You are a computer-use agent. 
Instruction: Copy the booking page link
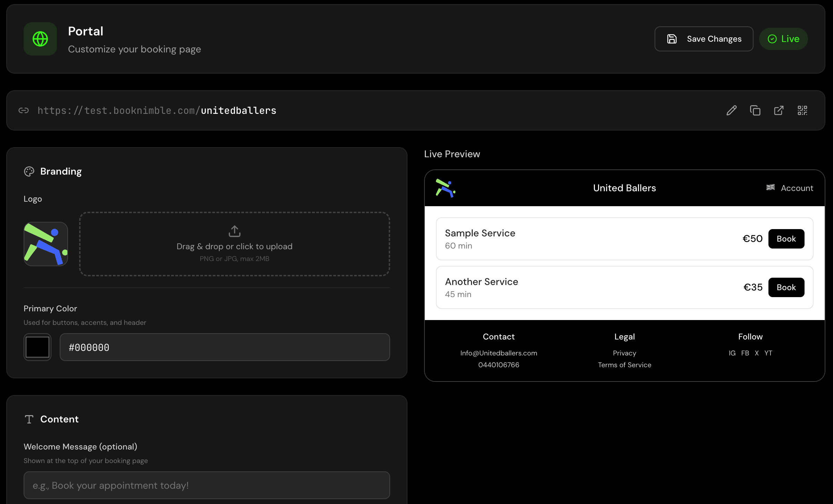click(755, 110)
